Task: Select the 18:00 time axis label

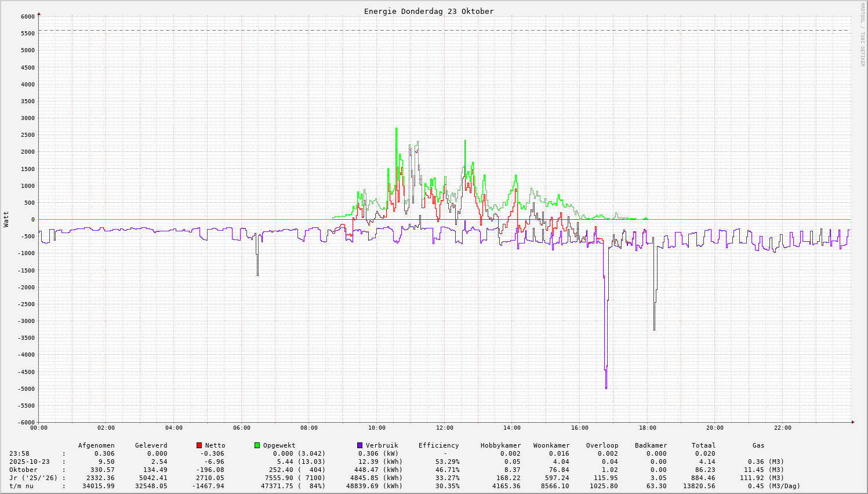Action: pyautogui.click(x=647, y=428)
